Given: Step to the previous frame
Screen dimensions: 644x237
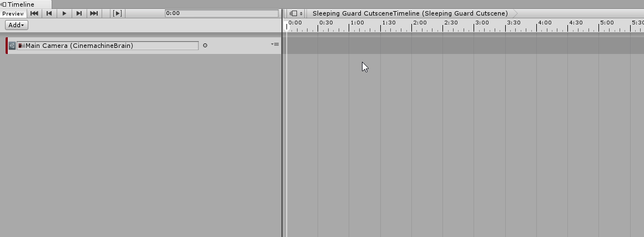Looking at the screenshot, I should click(49, 13).
